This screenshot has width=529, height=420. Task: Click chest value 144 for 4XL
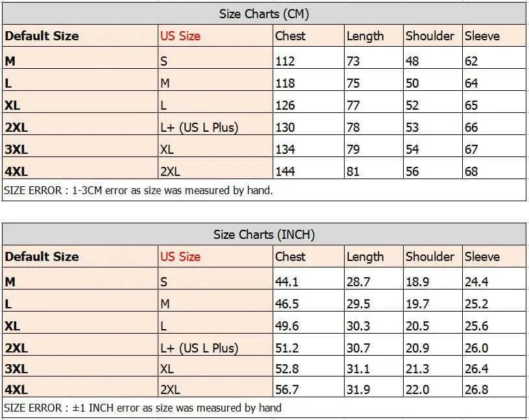[x=285, y=171]
